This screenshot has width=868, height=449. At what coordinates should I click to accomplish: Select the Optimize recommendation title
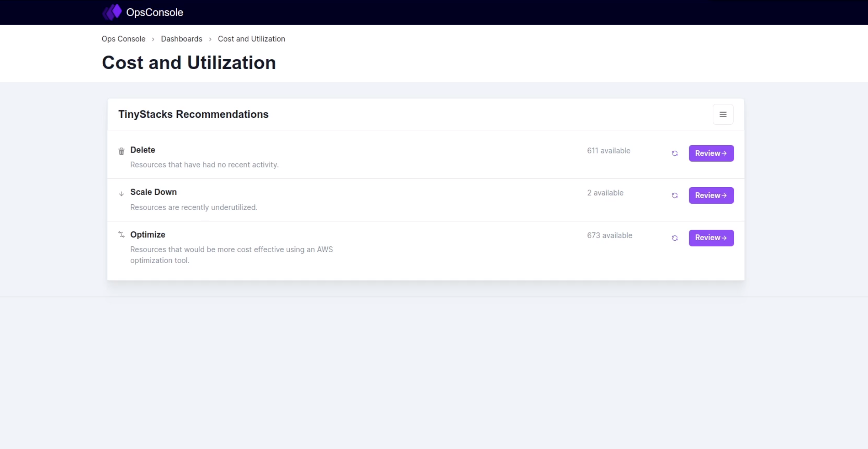click(148, 234)
